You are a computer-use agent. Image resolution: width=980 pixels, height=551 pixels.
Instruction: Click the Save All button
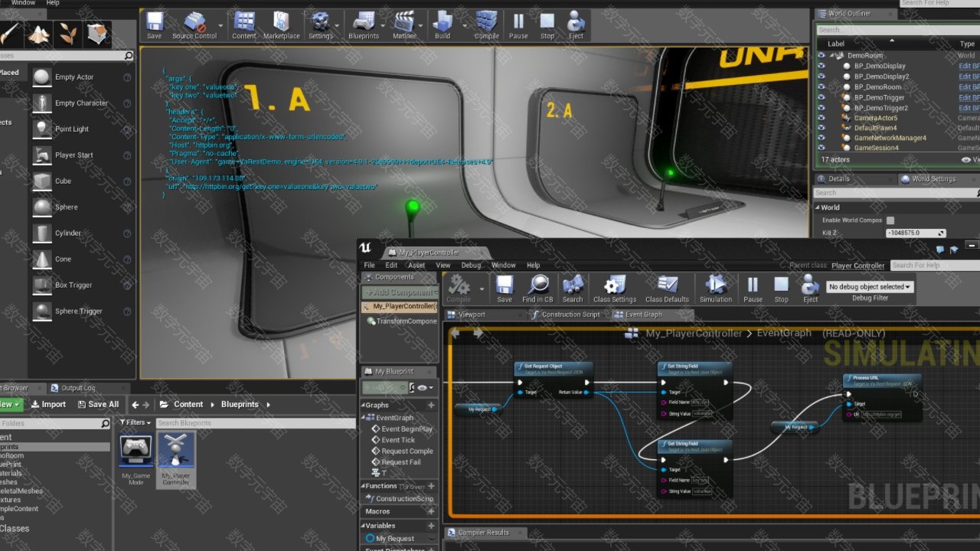coord(97,404)
